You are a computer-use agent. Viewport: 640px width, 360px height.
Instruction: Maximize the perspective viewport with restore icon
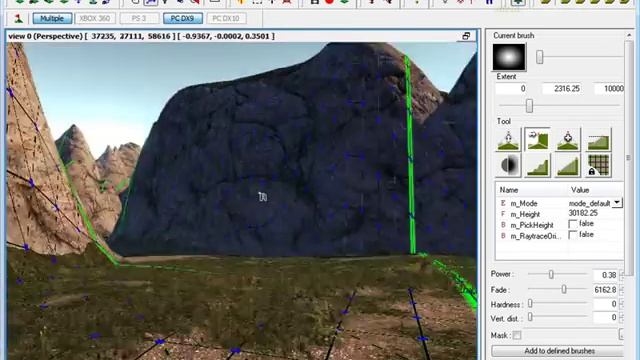(x=466, y=36)
